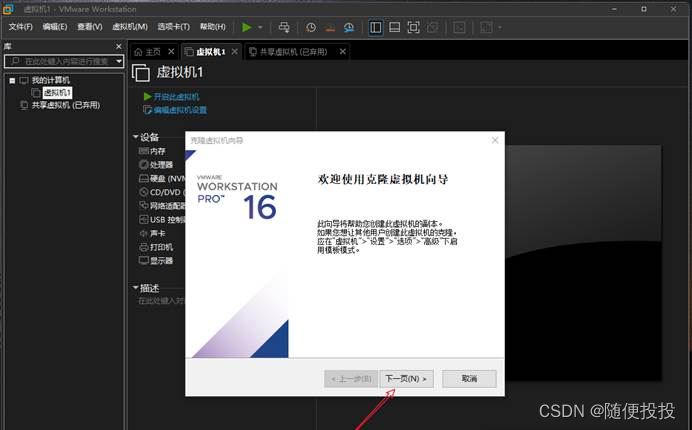Open the 文件(F) menu
The width and height of the screenshot is (692, 430).
[20, 27]
